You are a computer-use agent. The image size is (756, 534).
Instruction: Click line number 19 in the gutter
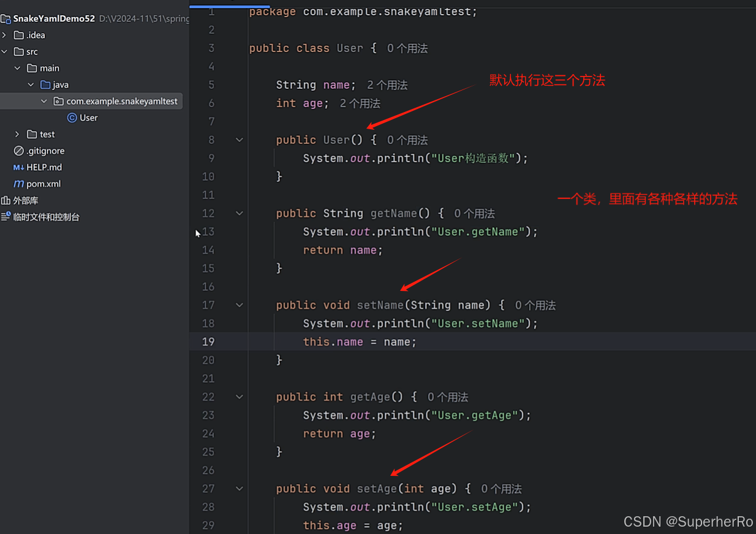pyautogui.click(x=208, y=342)
